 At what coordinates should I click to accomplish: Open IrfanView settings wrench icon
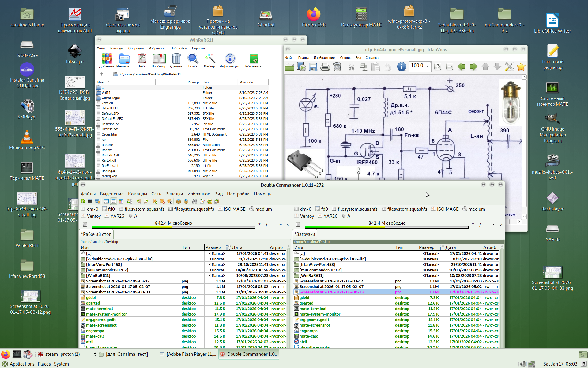pos(509,67)
